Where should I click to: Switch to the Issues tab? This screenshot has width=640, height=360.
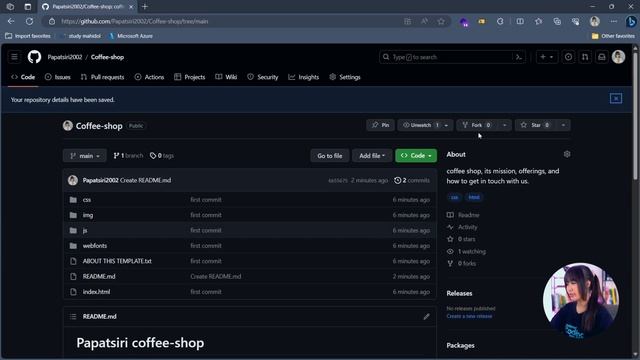click(58, 77)
